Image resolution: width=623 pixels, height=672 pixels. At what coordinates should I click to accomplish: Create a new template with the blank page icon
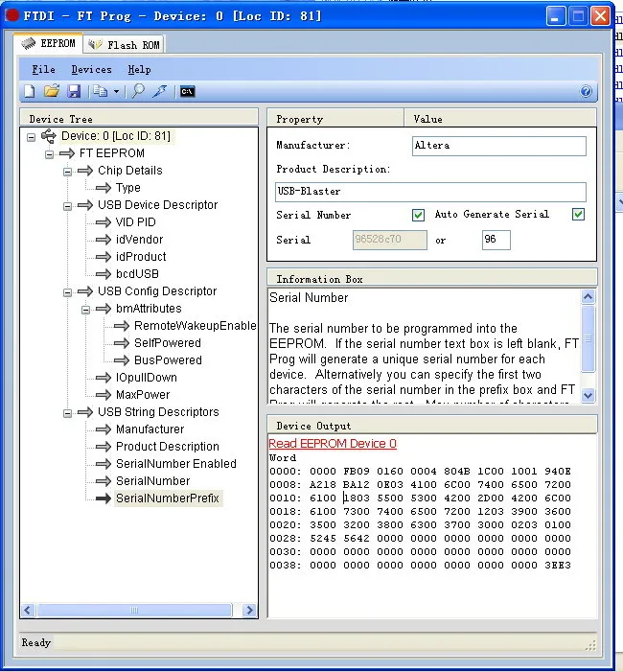click(30, 91)
